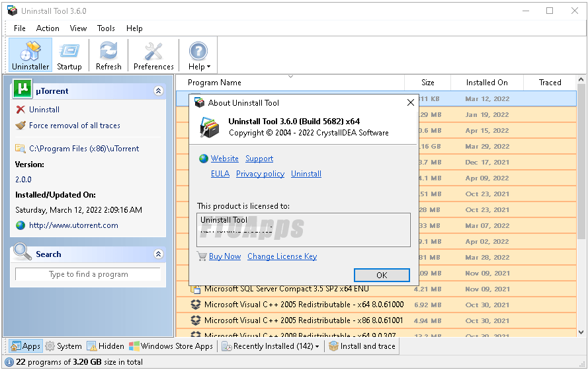
Task: Click icon of Visual C++ 2005 x86 row
Action: point(195,320)
